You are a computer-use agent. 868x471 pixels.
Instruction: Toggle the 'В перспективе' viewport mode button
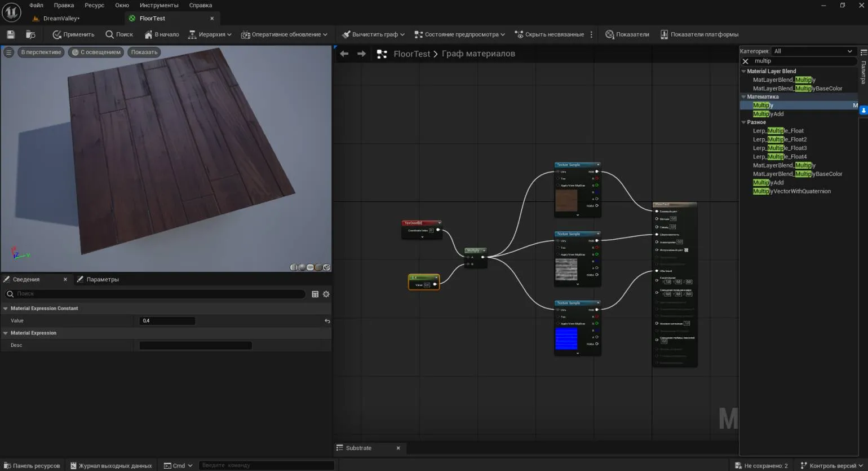(41, 52)
